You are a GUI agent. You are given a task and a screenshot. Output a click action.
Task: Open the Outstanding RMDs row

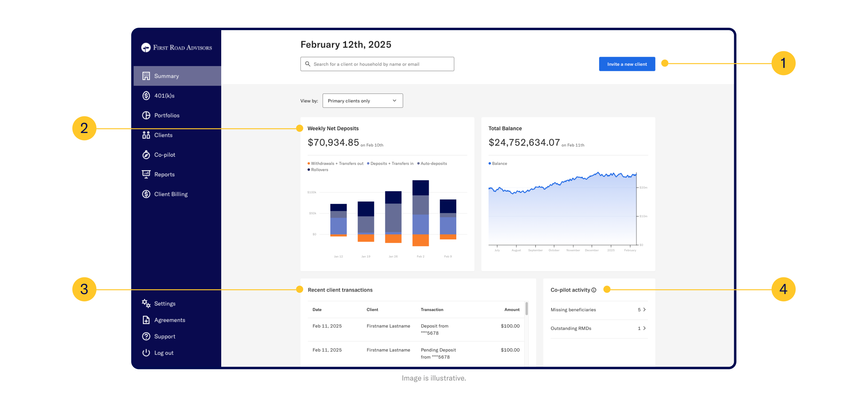pos(599,328)
